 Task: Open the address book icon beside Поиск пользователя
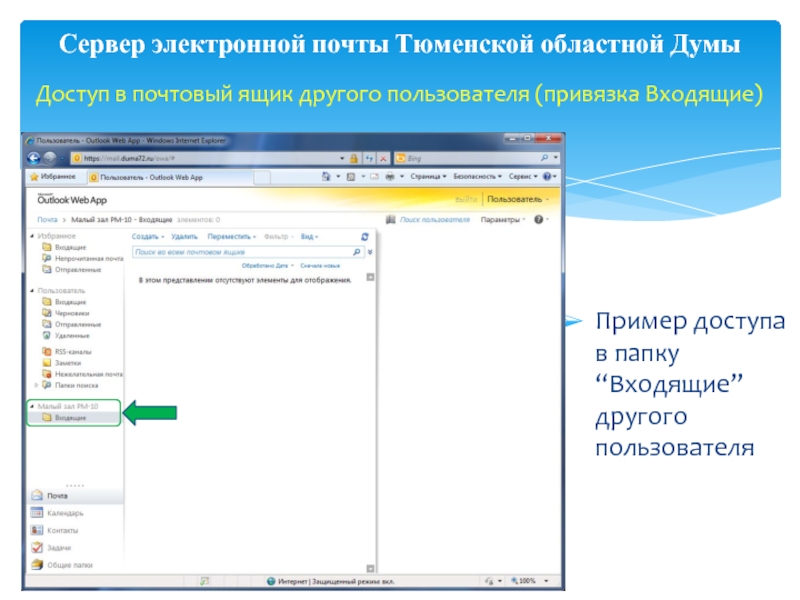(x=391, y=219)
